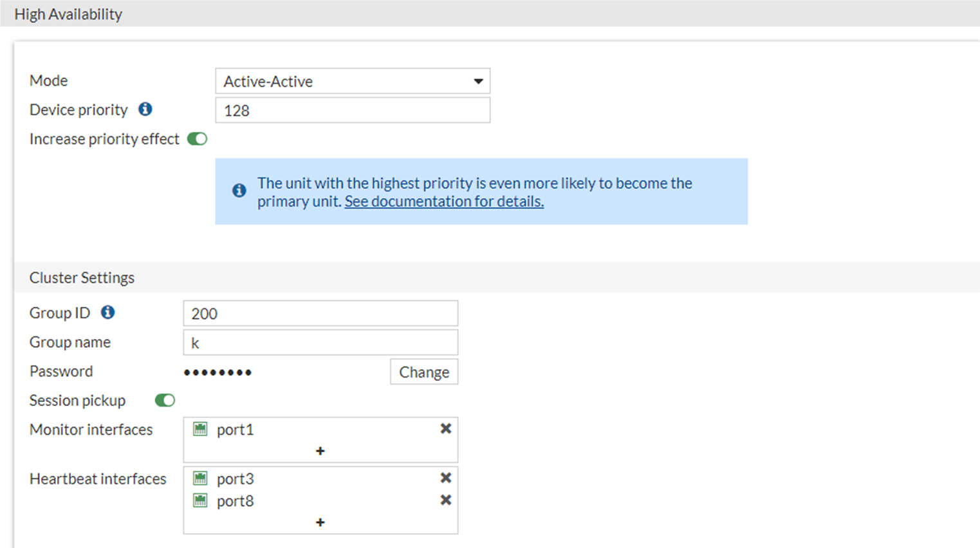Remove port8 from Heartbeat interfaces
This screenshot has width=980, height=548.
[445, 500]
